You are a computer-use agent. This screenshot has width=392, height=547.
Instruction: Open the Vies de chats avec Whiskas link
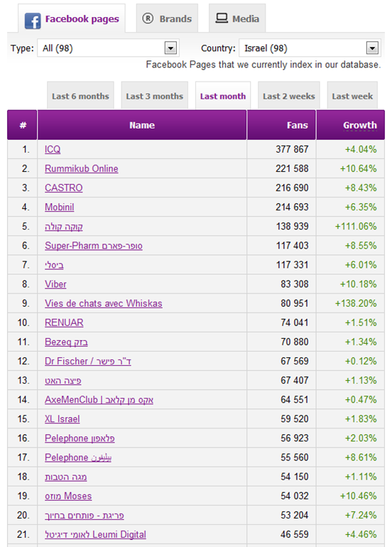pyautogui.click(x=104, y=303)
